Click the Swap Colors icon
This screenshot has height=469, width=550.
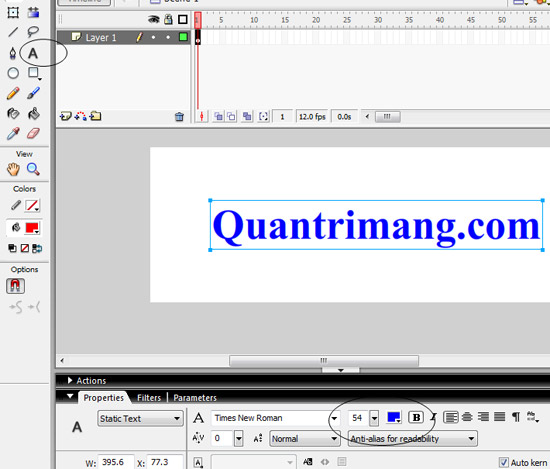[37, 248]
